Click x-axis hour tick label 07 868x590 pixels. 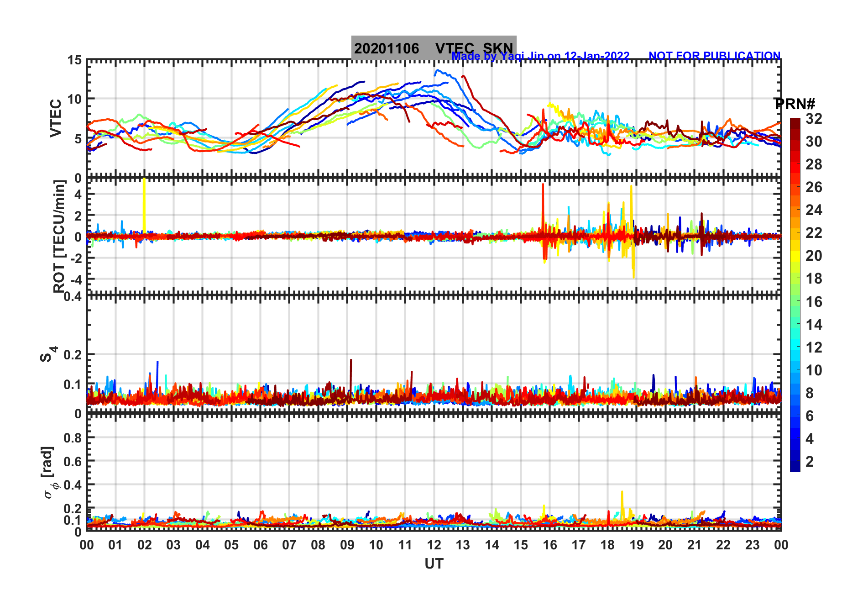(x=289, y=545)
